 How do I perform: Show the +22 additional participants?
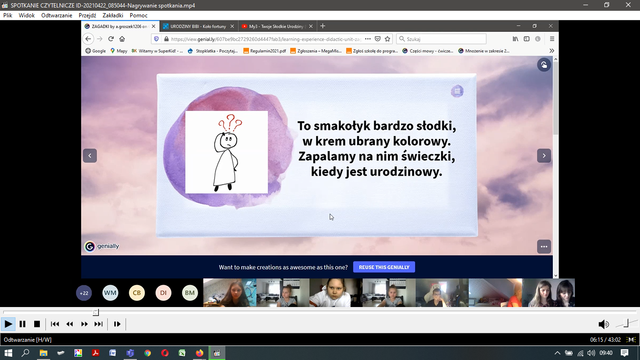click(84, 293)
